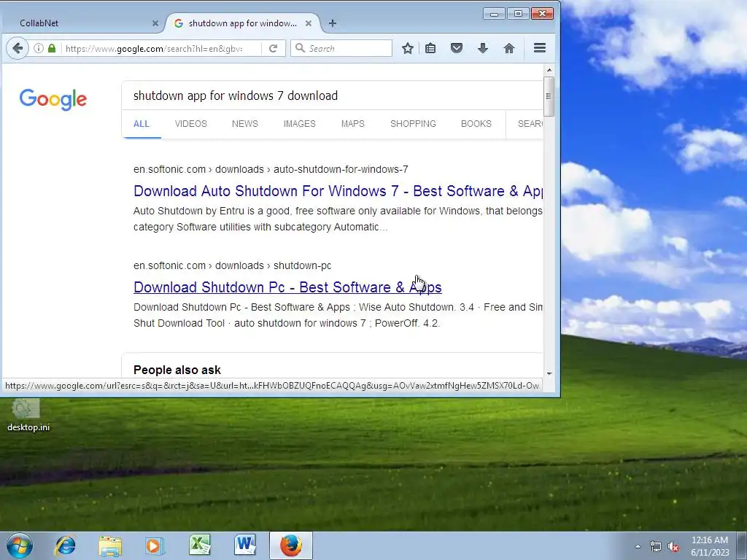747x560 pixels.
Task: Click the scrollbar down arrow
Action: click(x=549, y=374)
